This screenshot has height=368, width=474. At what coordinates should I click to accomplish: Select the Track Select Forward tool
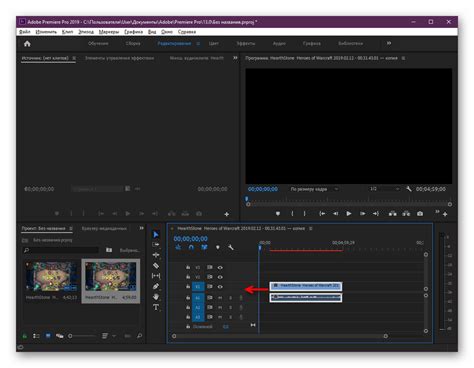coord(156,245)
